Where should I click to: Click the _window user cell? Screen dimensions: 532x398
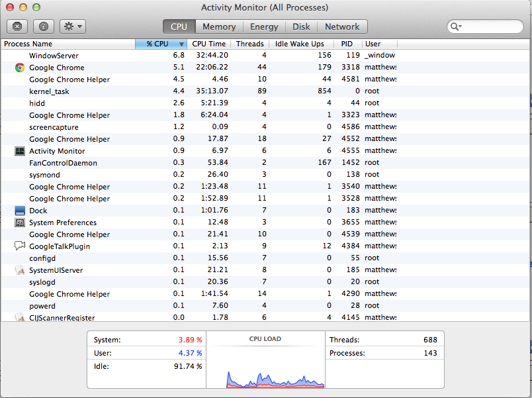click(380, 55)
